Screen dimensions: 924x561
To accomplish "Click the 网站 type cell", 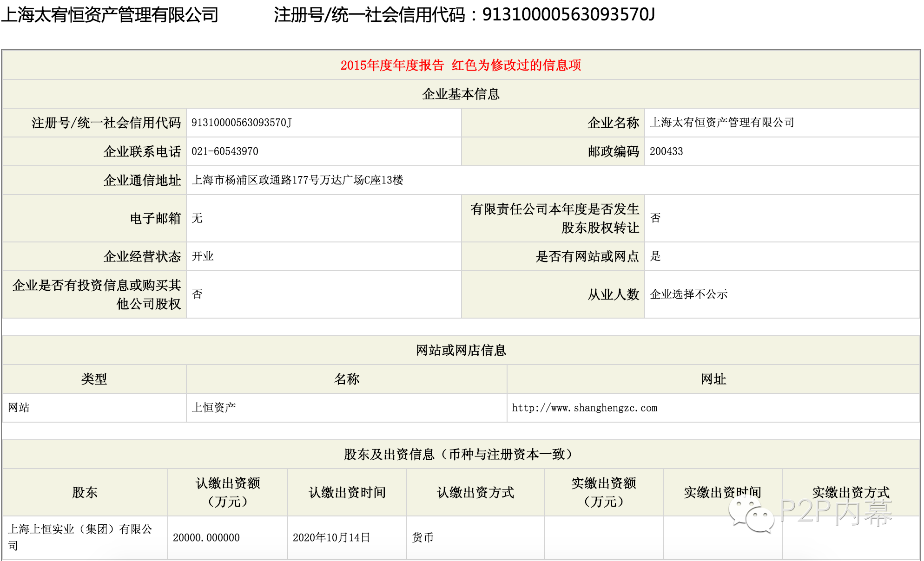I will 19,408.
